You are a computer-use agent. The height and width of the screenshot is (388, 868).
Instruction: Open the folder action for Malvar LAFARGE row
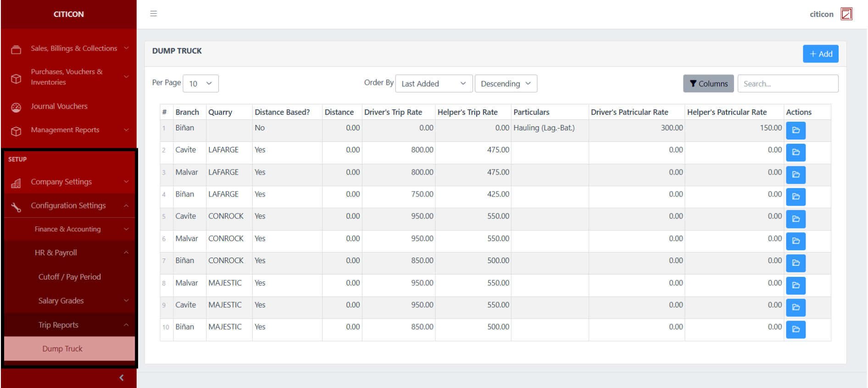coord(796,175)
